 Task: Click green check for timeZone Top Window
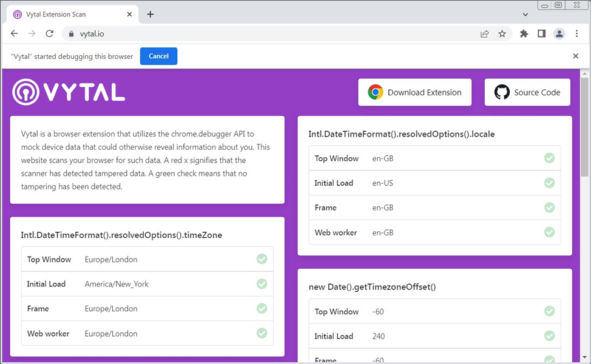coord(262,259)
